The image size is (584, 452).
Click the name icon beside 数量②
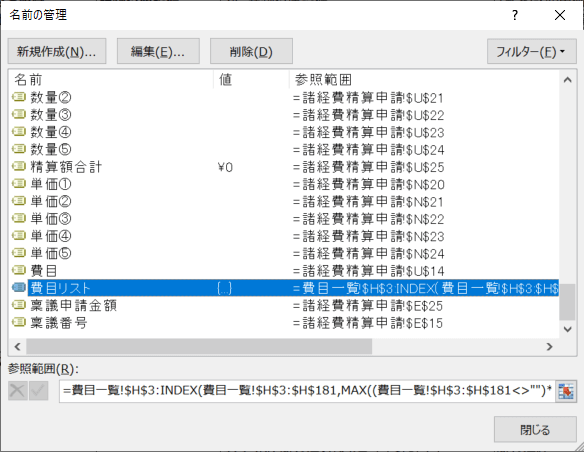click(x=19, y=98)
